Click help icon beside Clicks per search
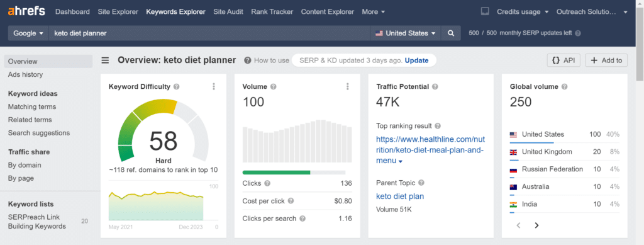The image size is (644, 245). 303,219
